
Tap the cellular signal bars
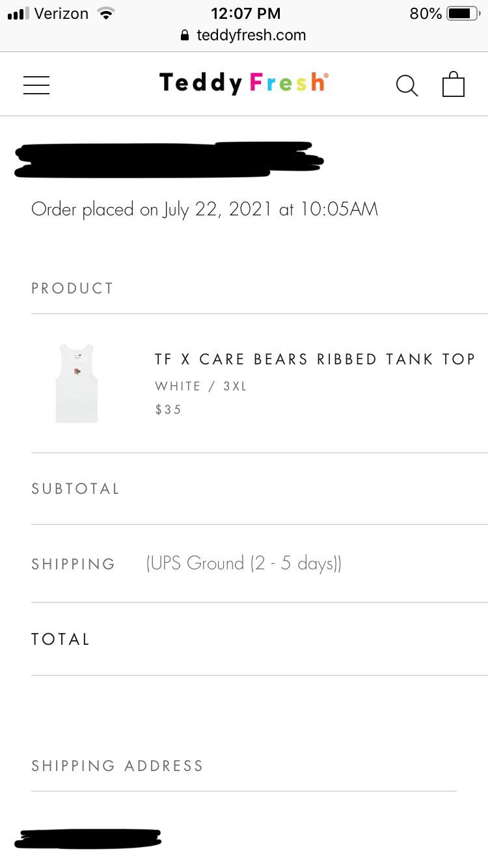tap(18, 13)
